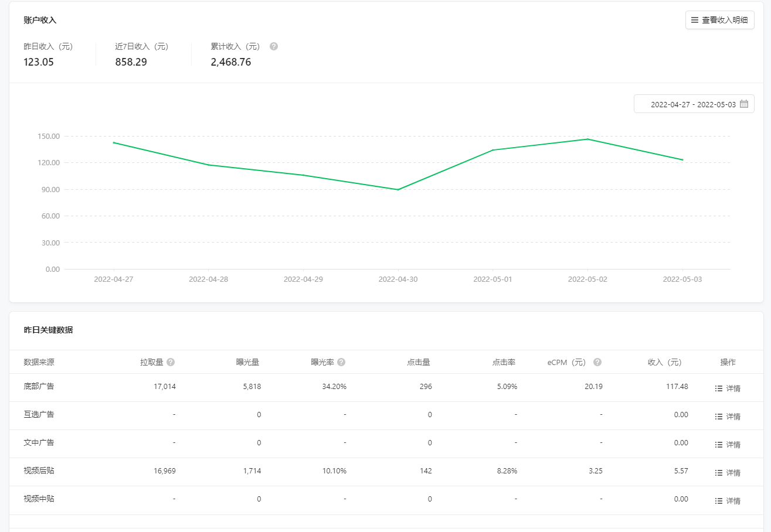This screenshot has width=771, height=532.
Task: Click the help icon beside 累计收入
Action: pyautogui.click(x=274, y=46)
